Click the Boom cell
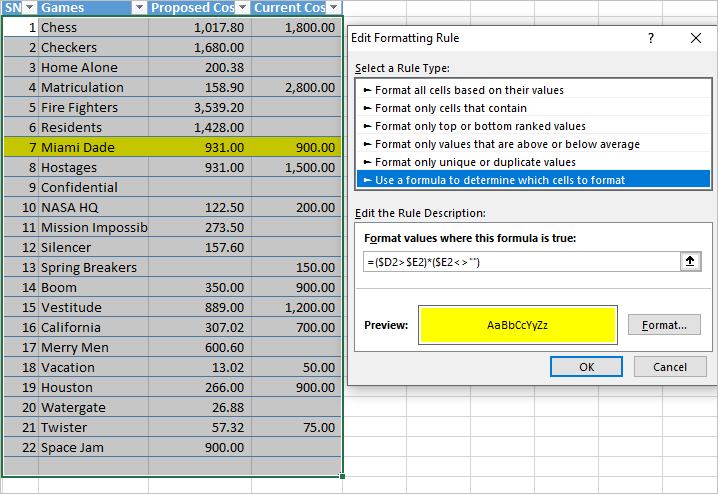718x494 pixels. (x=93, y=288)
